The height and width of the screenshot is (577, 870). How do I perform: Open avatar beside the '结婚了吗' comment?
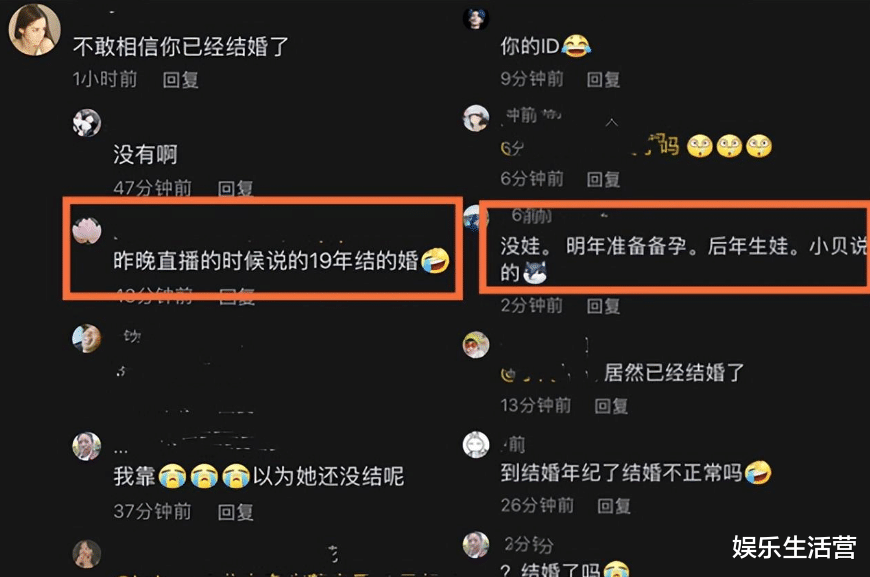[476, 544]
